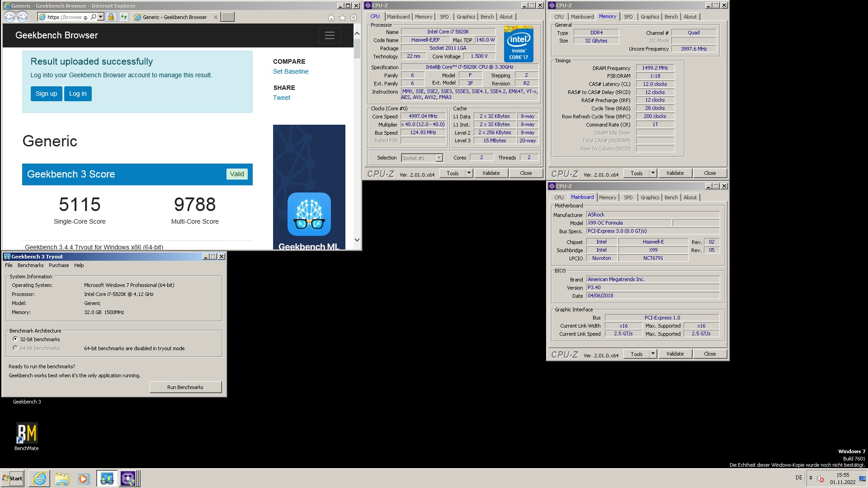
Task: Open the Benchmarks menu in Geekbench 3
Action: [x=30, y=265]
